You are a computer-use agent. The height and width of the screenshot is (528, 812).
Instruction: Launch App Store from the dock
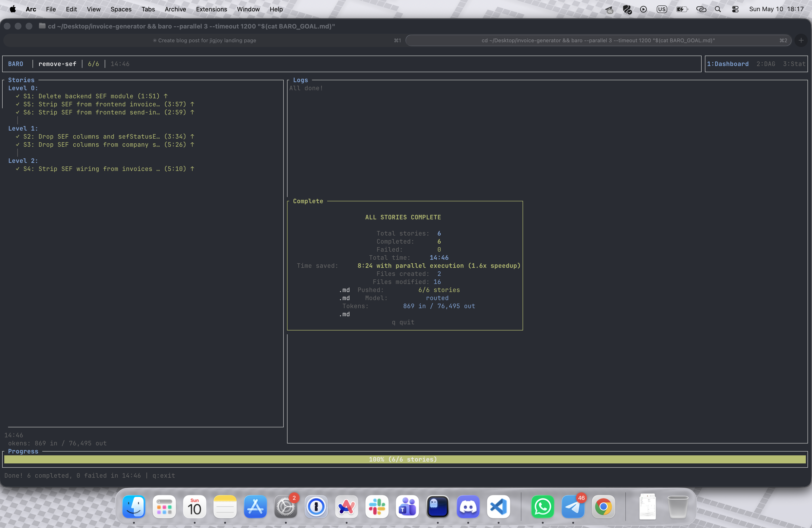pyautogui.click(x=255, y=506)
